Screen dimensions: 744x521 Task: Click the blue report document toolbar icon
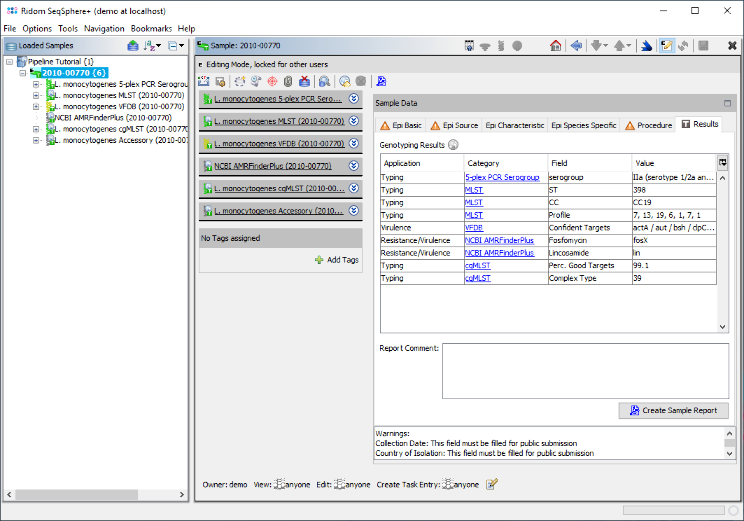[x=381, y=81]
